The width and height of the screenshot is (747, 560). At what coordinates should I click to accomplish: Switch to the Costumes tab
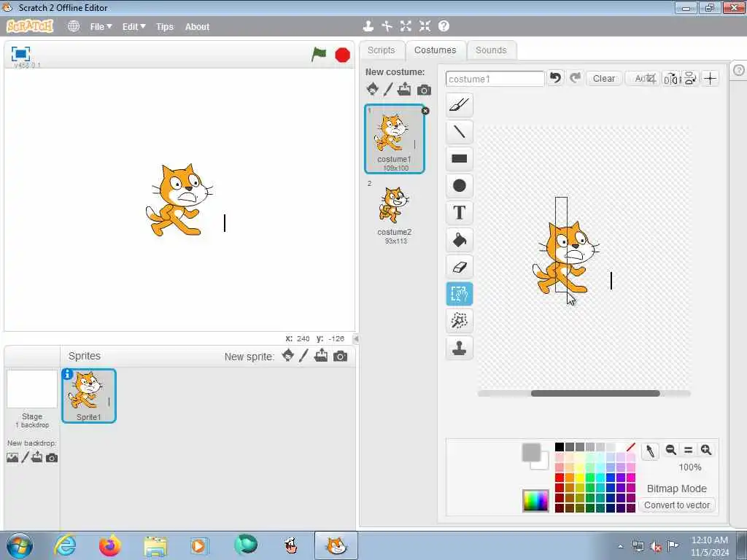[x=435, y=50]
